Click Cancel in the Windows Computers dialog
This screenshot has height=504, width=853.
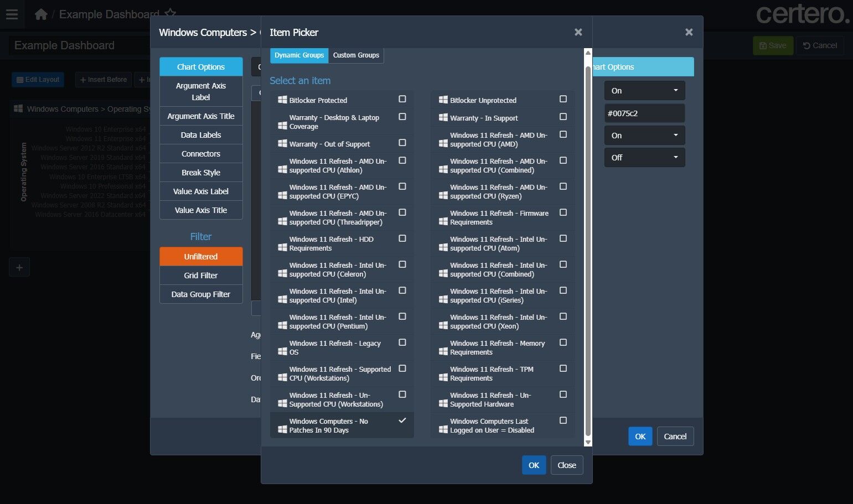click(675, 437)
